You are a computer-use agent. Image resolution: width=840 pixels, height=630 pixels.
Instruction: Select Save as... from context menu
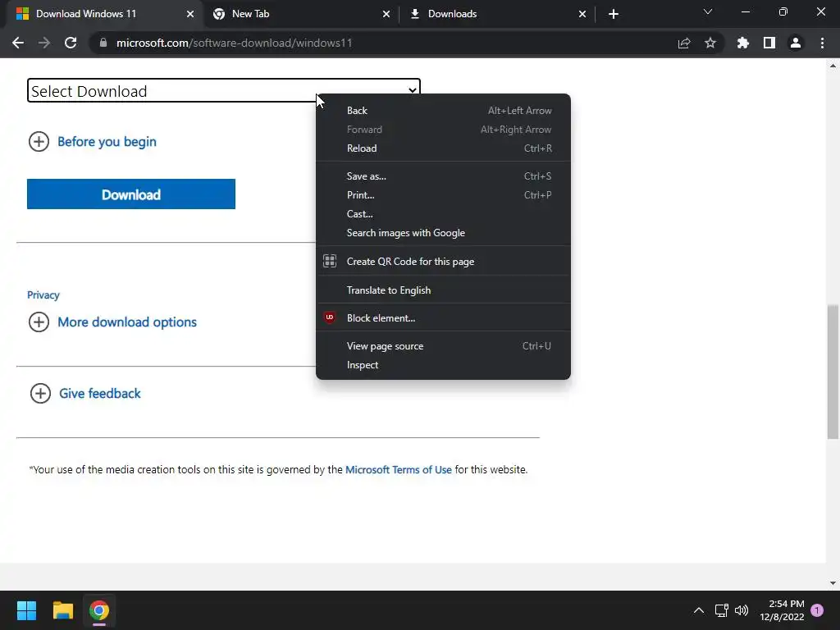[x=443, y=176]
